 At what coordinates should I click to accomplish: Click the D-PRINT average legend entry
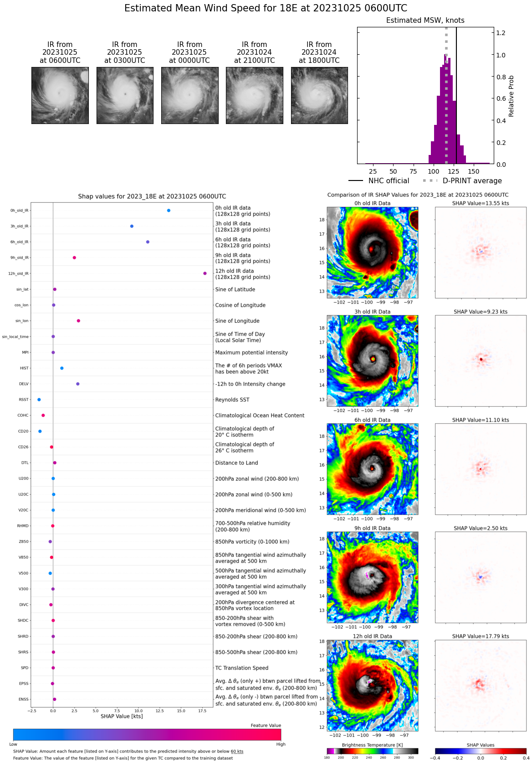click(x=462, y=181)
